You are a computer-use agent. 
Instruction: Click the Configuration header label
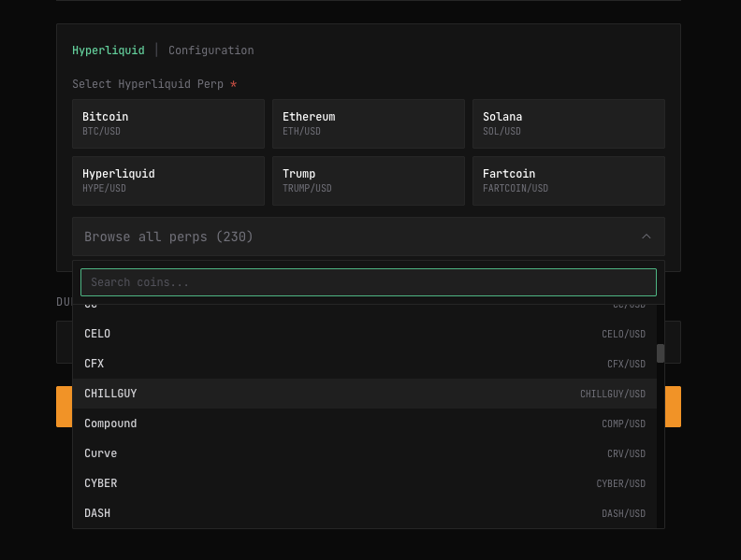(211, 50)
